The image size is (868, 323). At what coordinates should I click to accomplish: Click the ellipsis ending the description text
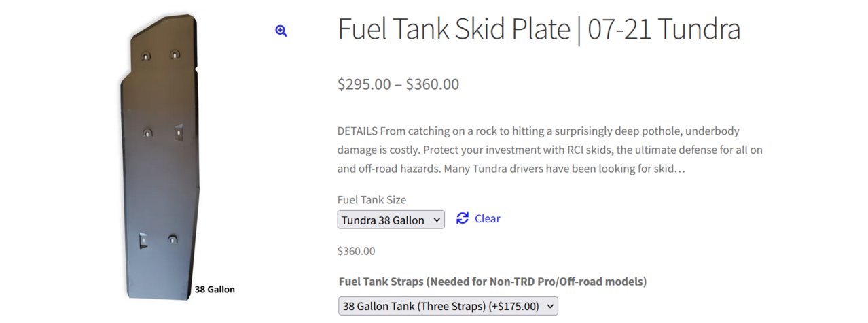tap(681, 168)
